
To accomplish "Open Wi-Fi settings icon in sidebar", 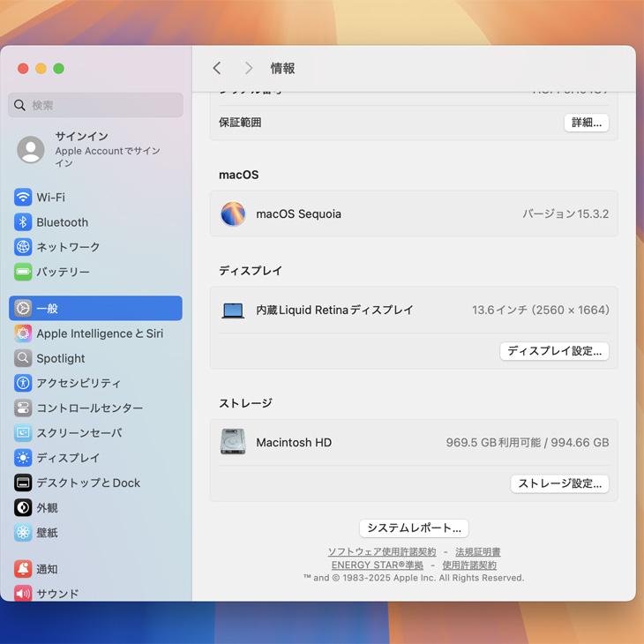I will pos(23,197).
